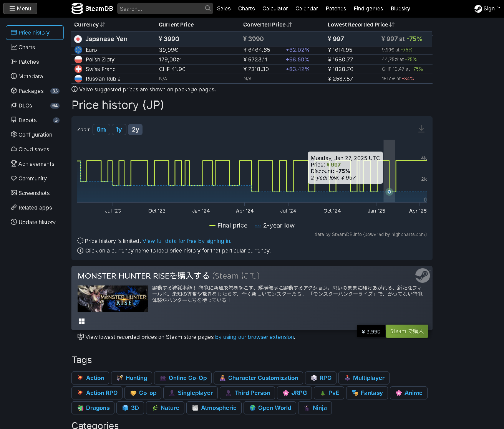Click the Euro currency name
The image size is (504, 429).
[91, 50]
